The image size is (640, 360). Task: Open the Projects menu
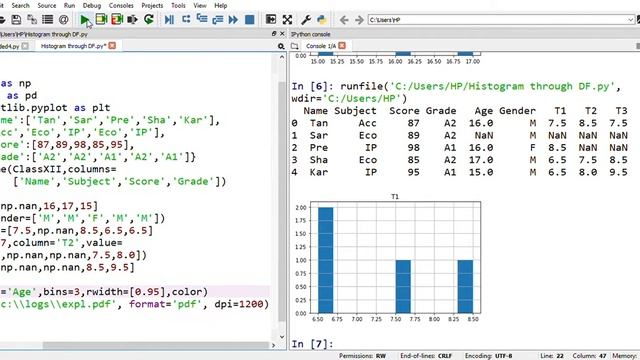[152, 6]
